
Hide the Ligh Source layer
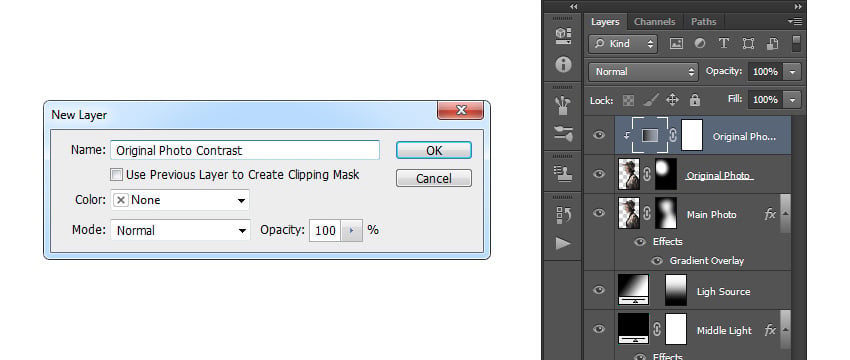[x=599, y=290]
